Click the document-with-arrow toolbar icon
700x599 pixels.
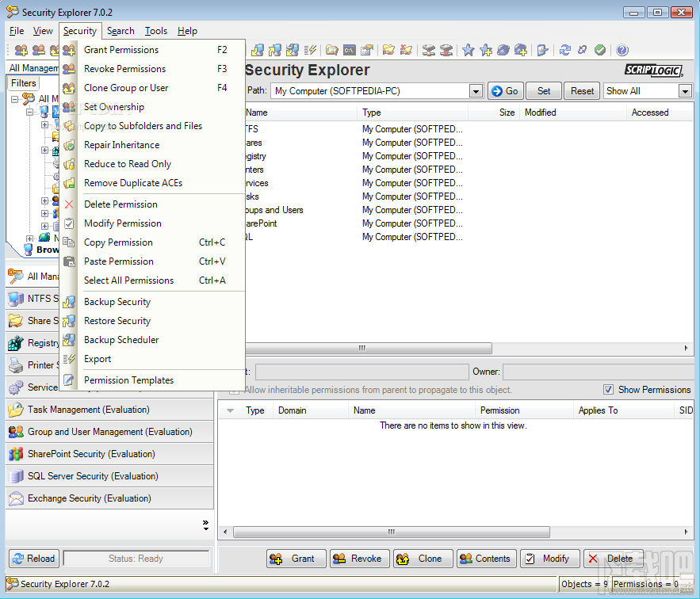coord(542,50)
